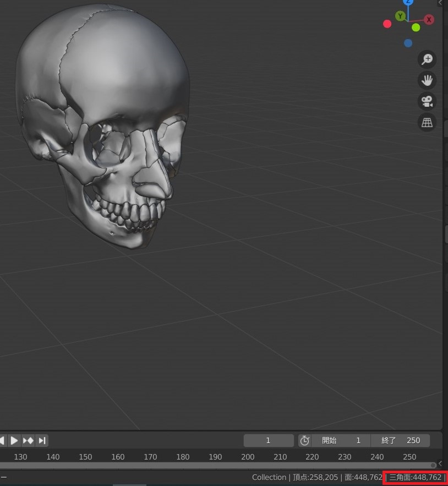448x486 pixels.
Task: Click the '頂点:258,205' vertex count
Action: click(315, 477)
